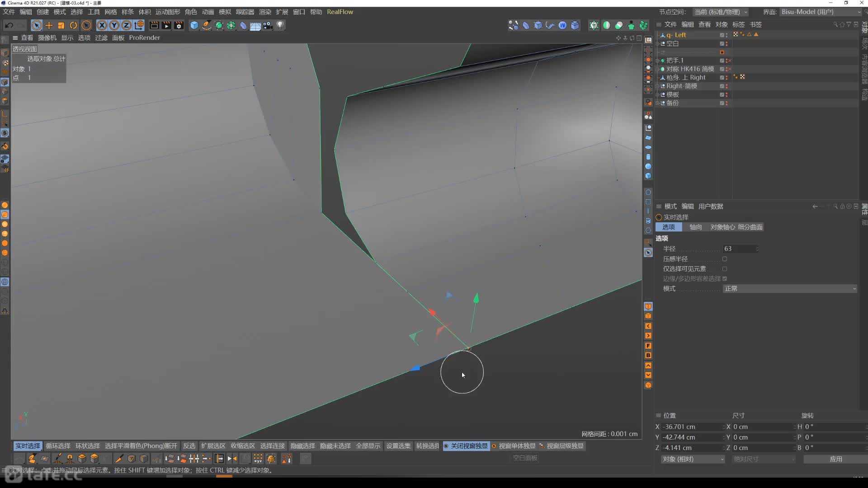
Task: Open the 模式 dropdown set to 正常
Action: click(x=789, y=289)
